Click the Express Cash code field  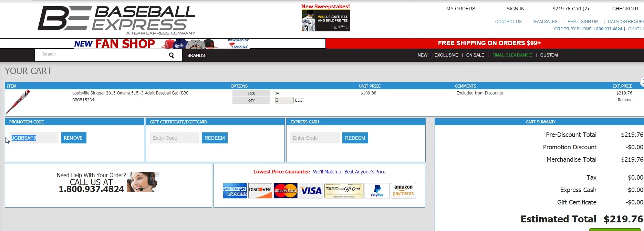[315, 138]
